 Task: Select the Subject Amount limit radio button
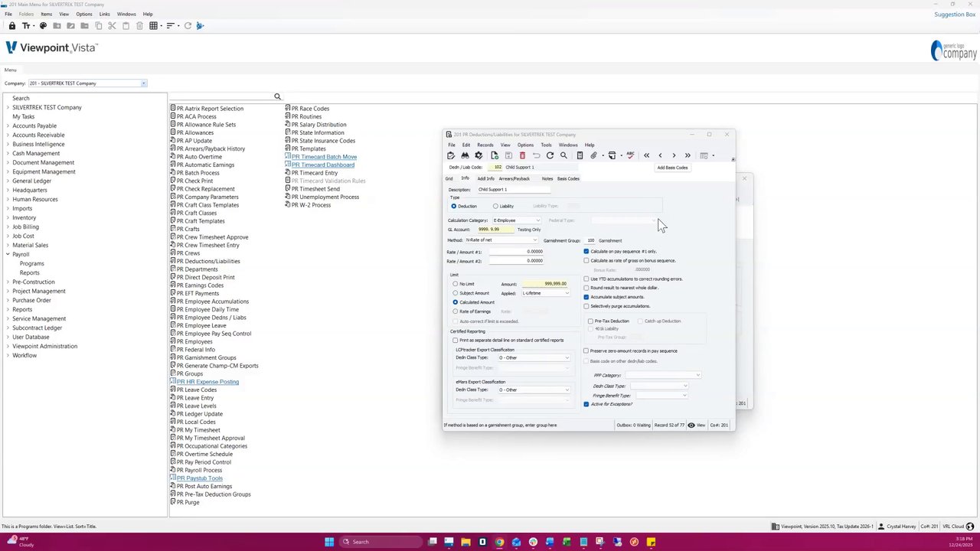[455, 293]
